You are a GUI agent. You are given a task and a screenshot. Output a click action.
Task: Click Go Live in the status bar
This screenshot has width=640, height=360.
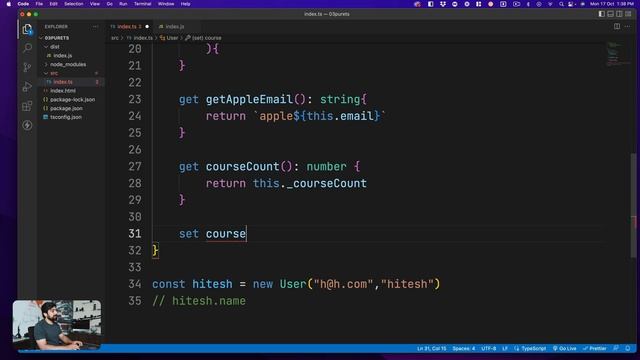click(x=564, y=349)
